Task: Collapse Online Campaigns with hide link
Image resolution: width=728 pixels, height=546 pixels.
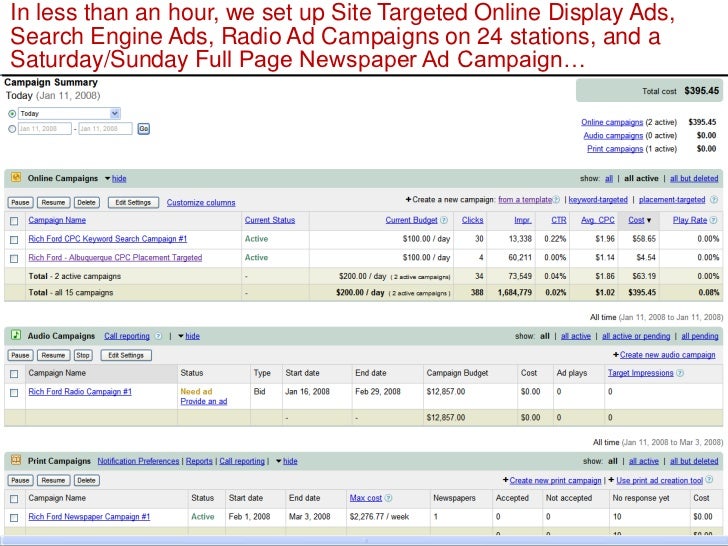Action: tap(119, 178)
